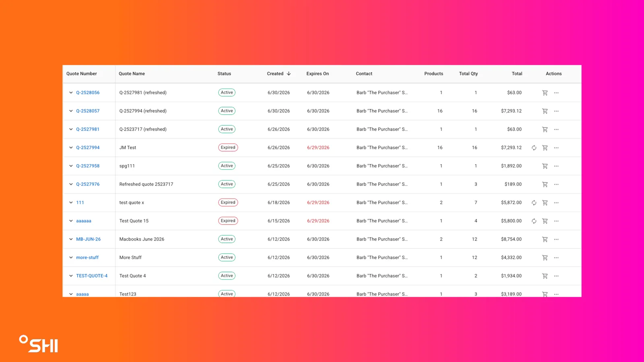Click the Contact column header
This screenshot has height=362, width=644.
(x=364, y=74)
